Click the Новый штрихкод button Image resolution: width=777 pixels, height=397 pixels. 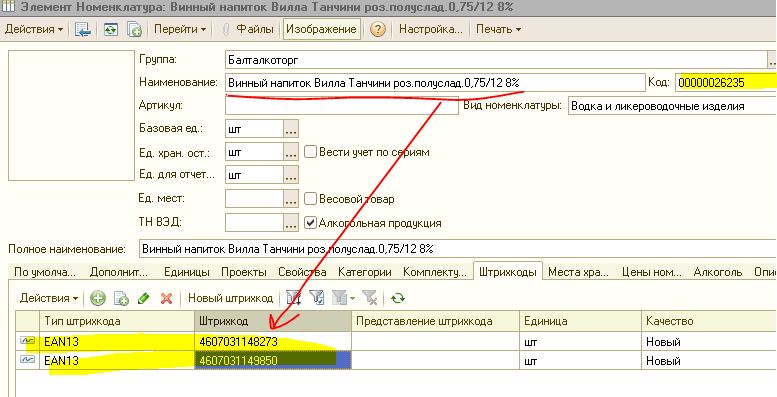coord(230,298)
